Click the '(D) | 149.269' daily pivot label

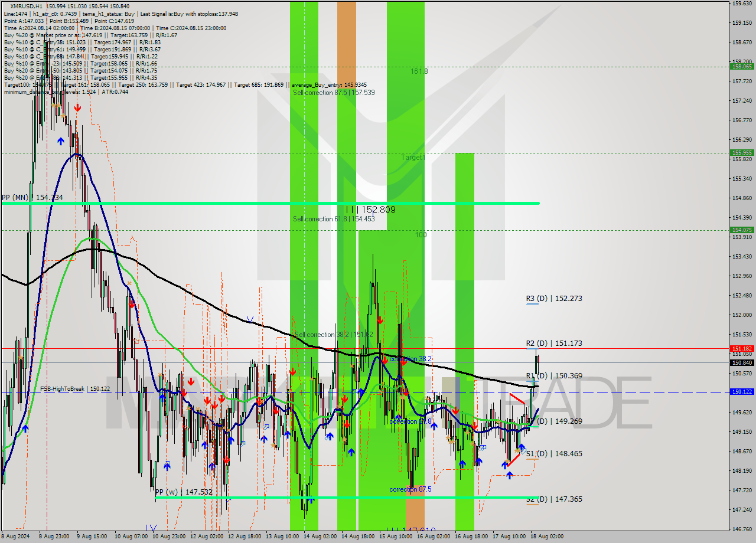pos(560,421)
